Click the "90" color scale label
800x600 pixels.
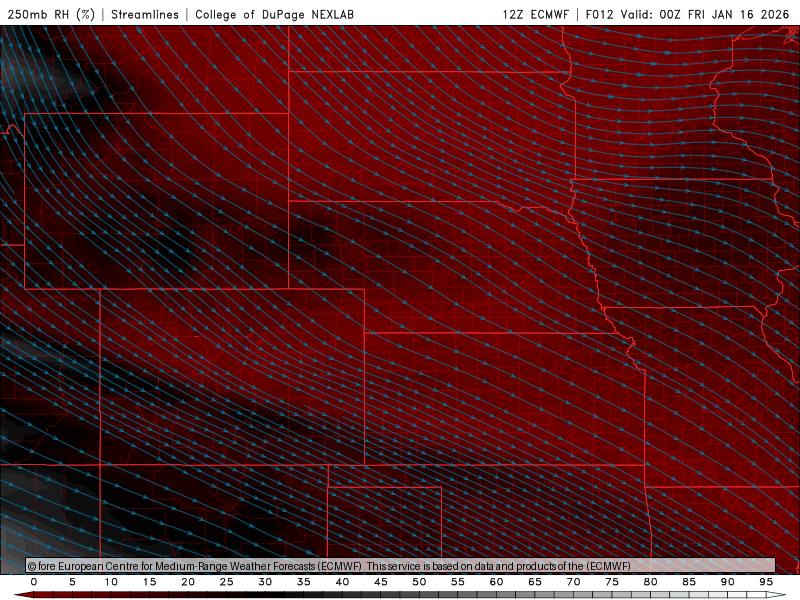727,582
